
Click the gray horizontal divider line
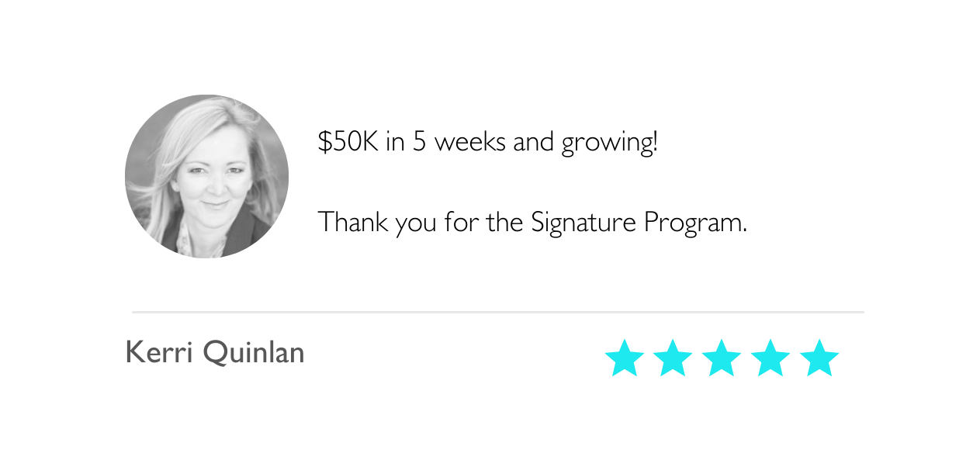[x=497, y=312]
